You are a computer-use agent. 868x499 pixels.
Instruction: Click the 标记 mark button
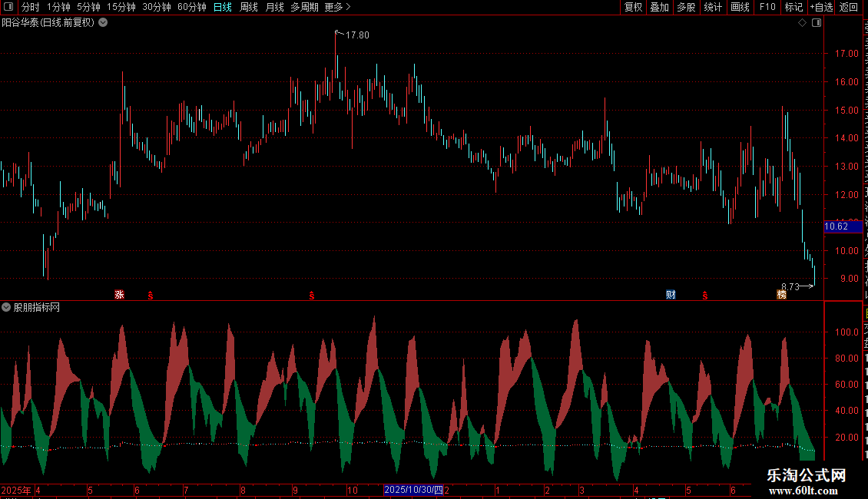click(793, 7)
